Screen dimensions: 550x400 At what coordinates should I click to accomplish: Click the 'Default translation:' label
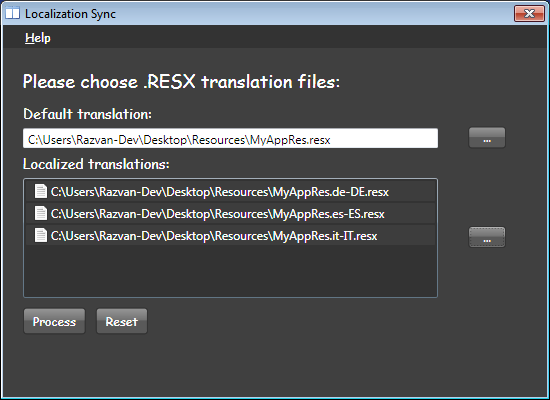point(87,114)
